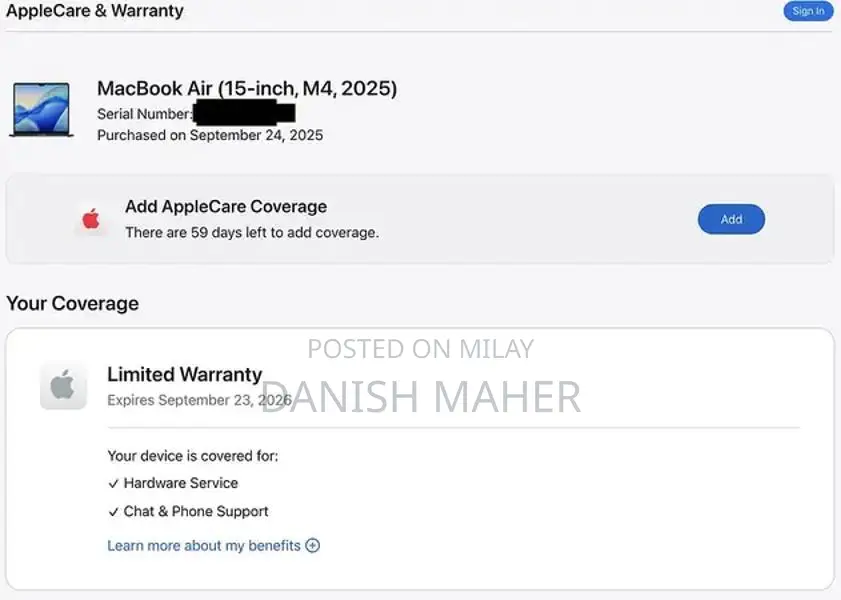The image size is (841, 600).
Task: Select the MacBook Air laptop thumbnail
Action: [x=41, y=109]
